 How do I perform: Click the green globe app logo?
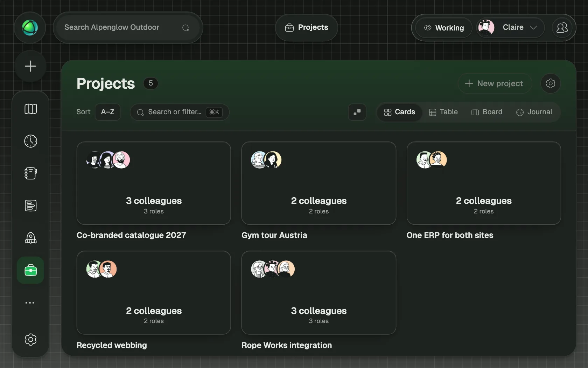30,28
